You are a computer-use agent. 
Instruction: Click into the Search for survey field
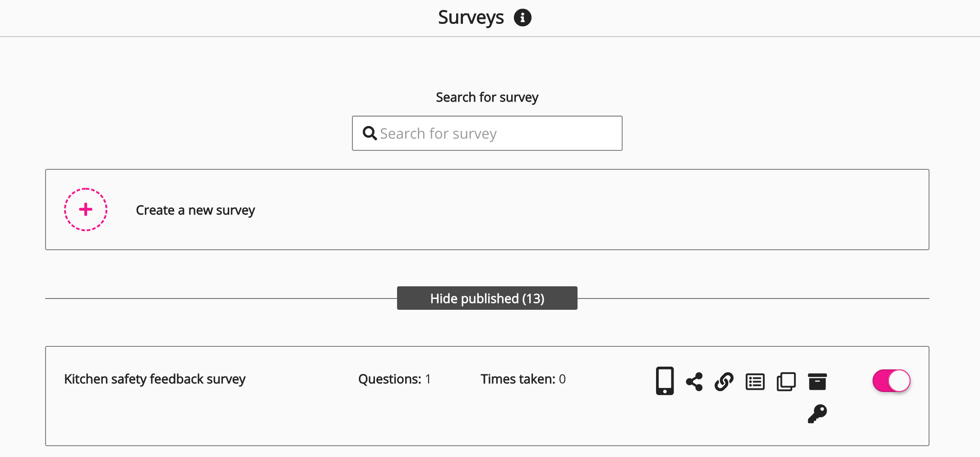click(x=496, y=133)
